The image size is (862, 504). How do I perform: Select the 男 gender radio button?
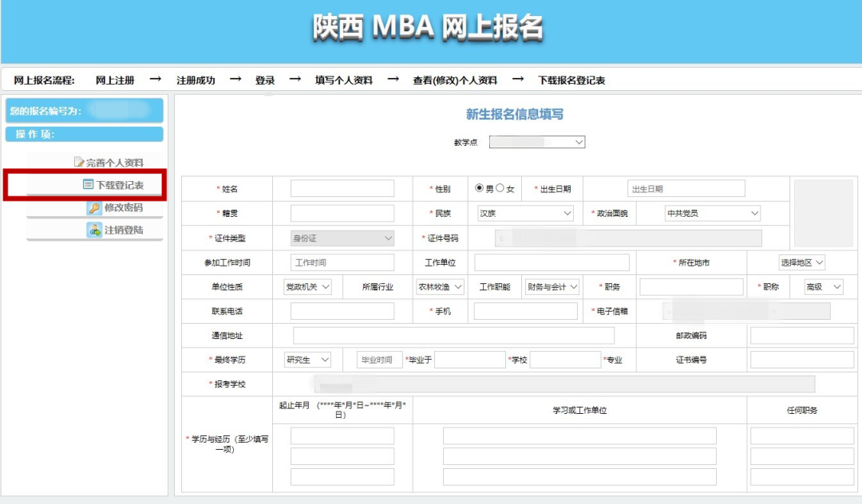(x=480, y=188)
